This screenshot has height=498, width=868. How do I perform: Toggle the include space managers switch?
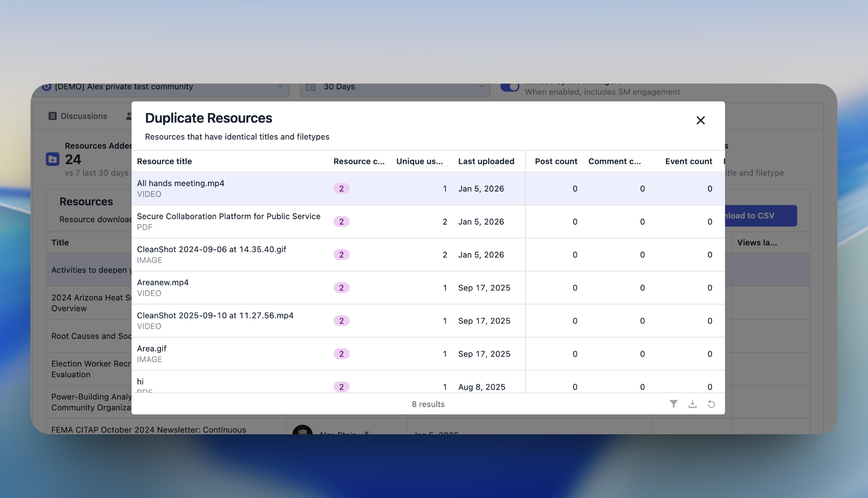(x=509, y=87)
